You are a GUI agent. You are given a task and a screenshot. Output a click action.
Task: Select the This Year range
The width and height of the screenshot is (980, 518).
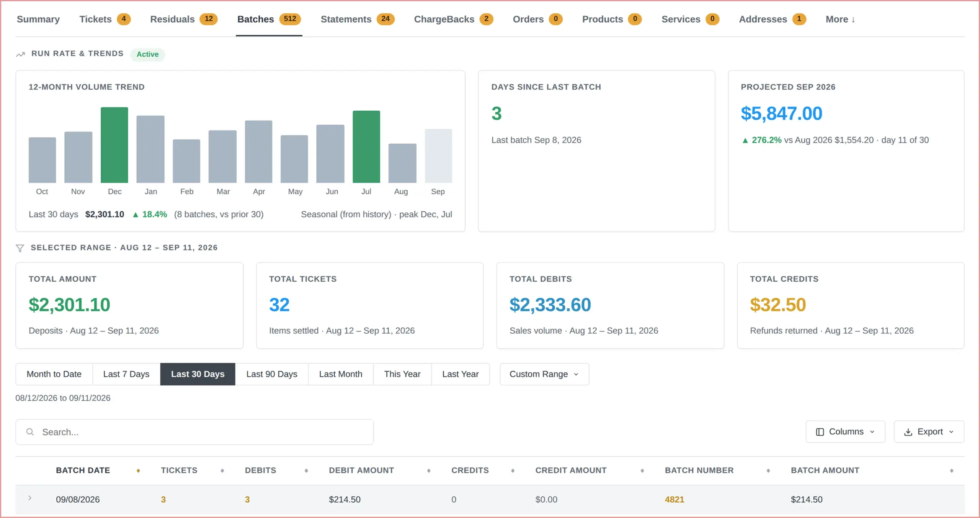pyautogui.click(x=402, y=374)
